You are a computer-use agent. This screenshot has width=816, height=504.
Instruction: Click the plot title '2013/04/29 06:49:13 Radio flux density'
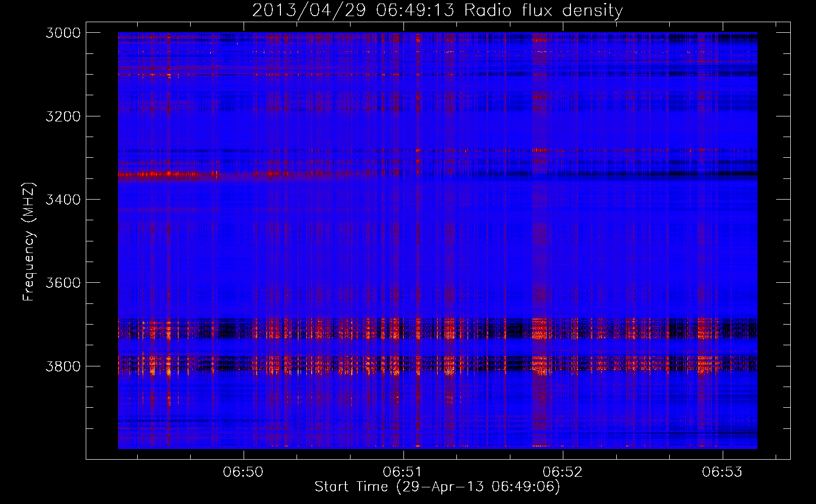pos(437,10)
